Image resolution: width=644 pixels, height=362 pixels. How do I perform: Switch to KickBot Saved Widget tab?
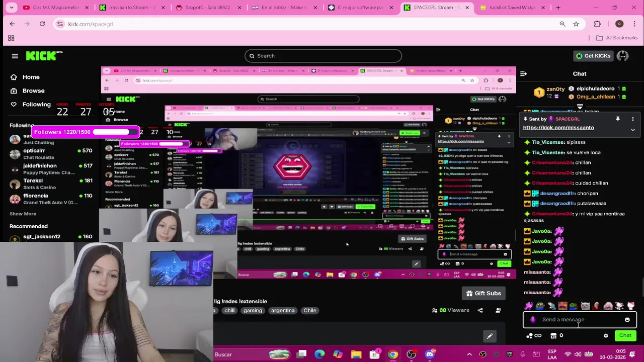coord(512,8)
